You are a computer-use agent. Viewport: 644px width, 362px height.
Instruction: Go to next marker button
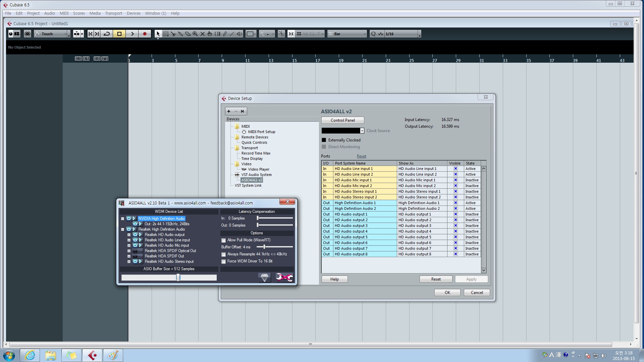[97, 34]
